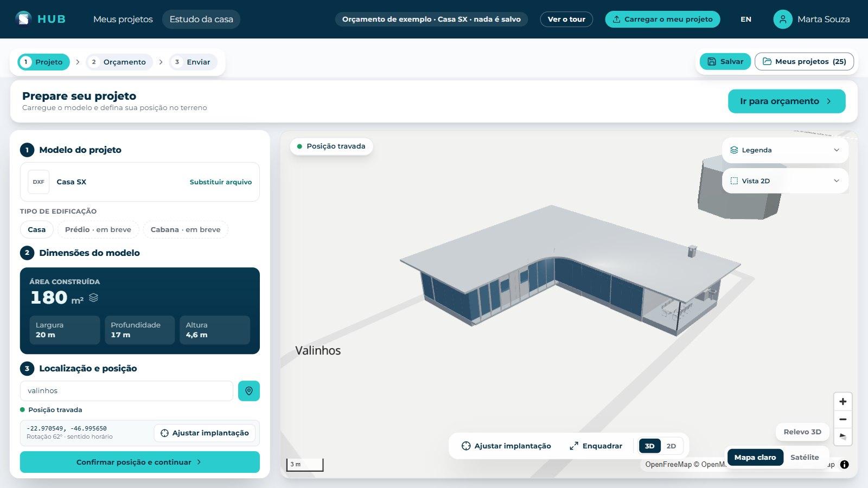Click the map pin locate button

[x=249, y=391]
